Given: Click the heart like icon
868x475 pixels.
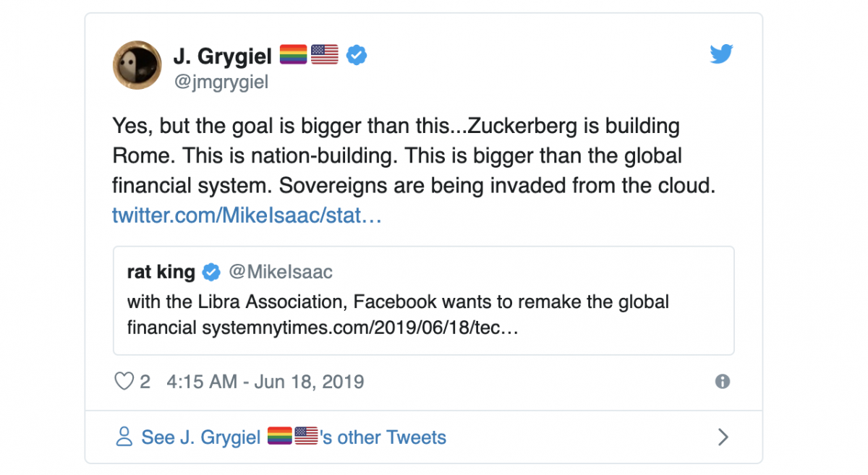Looking at the screenshot, I should click(x=124, y=381).
